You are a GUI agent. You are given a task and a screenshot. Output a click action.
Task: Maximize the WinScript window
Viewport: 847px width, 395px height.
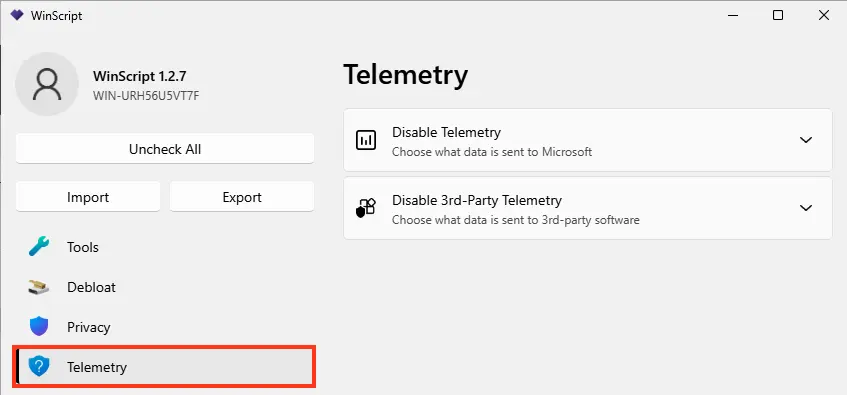(x=778, y=15)
